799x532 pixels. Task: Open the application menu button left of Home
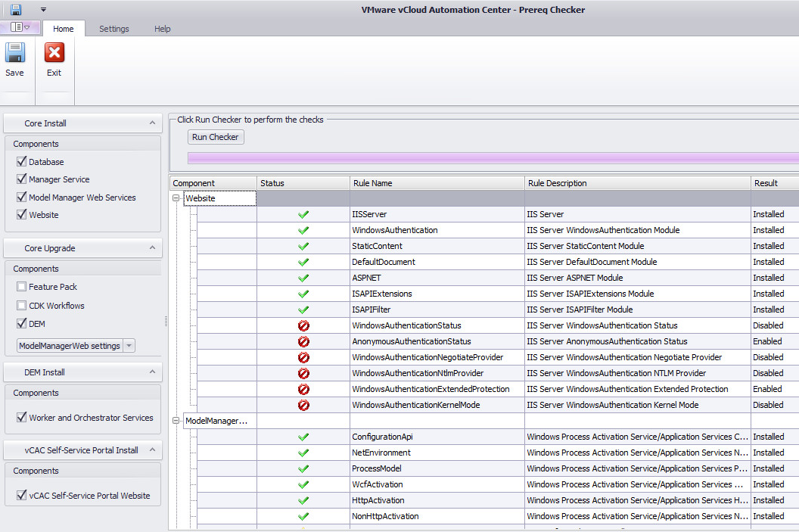[20, 27]
